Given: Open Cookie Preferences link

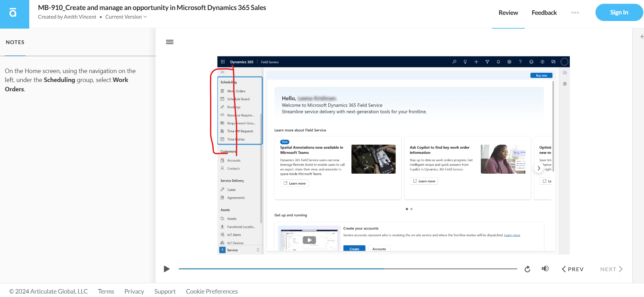Looking at the screenshot, I should click(x=212, y=291).
